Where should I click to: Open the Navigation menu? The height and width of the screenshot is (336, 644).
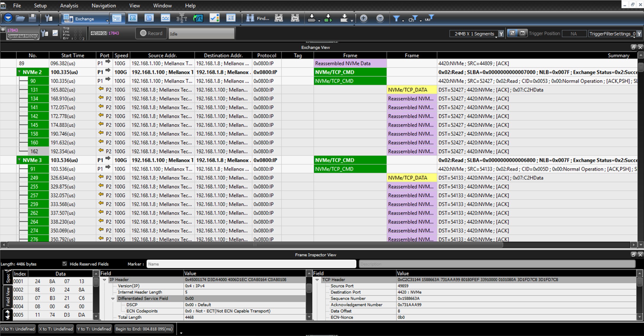click(x=104, y=6)
